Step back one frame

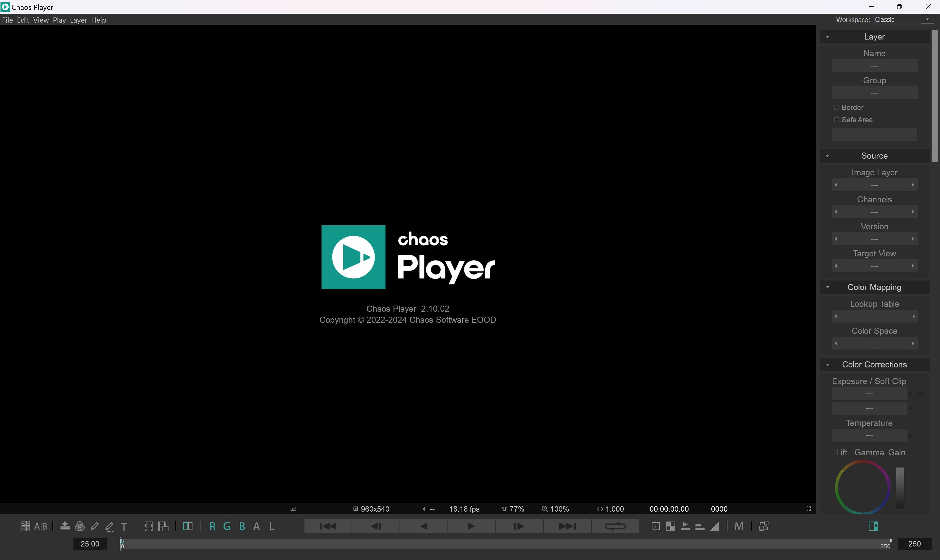[376, 526]
